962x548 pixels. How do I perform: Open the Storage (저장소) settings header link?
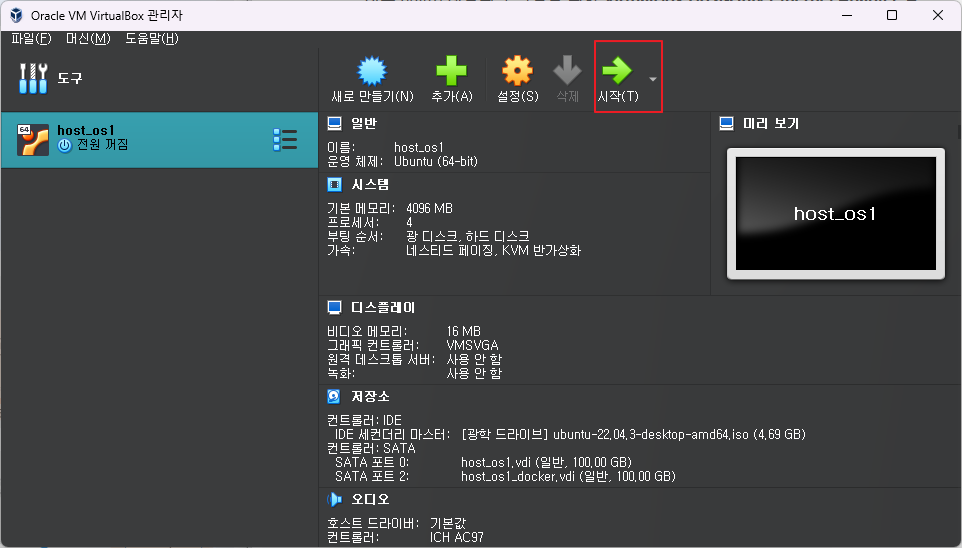370,396
